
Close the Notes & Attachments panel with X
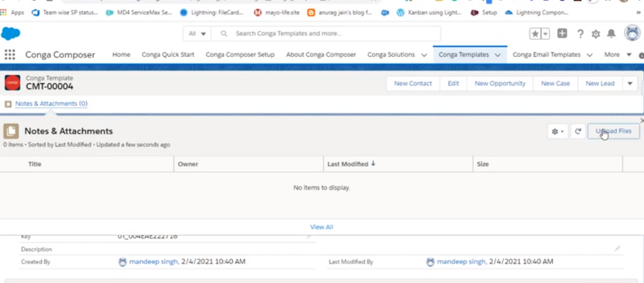point(641,120)
